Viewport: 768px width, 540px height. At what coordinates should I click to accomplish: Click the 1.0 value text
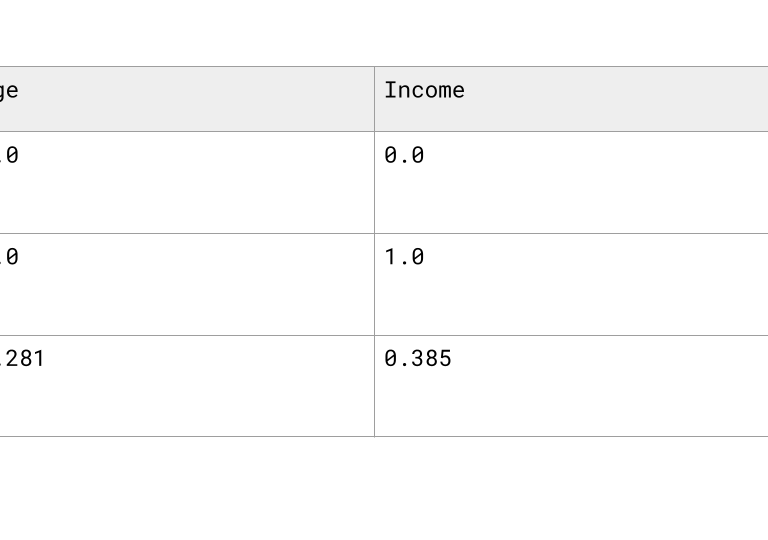click(405, 257)
